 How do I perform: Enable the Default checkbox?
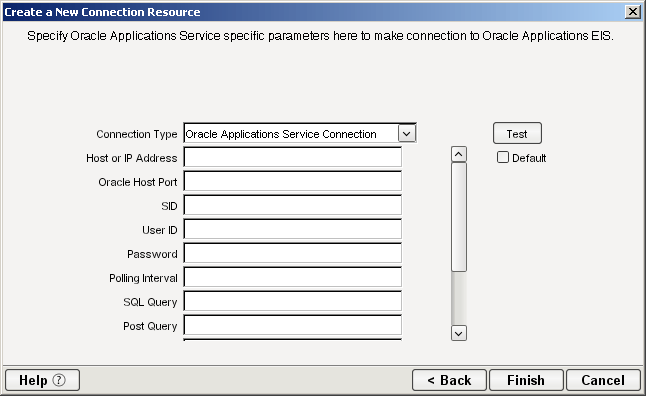pyautogui.click(x=503, y=157)
